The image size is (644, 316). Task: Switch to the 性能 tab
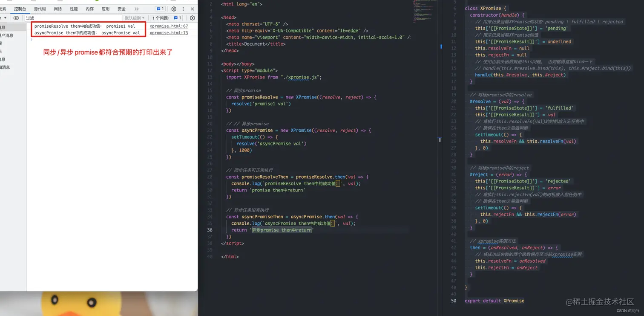click(74, 9)
